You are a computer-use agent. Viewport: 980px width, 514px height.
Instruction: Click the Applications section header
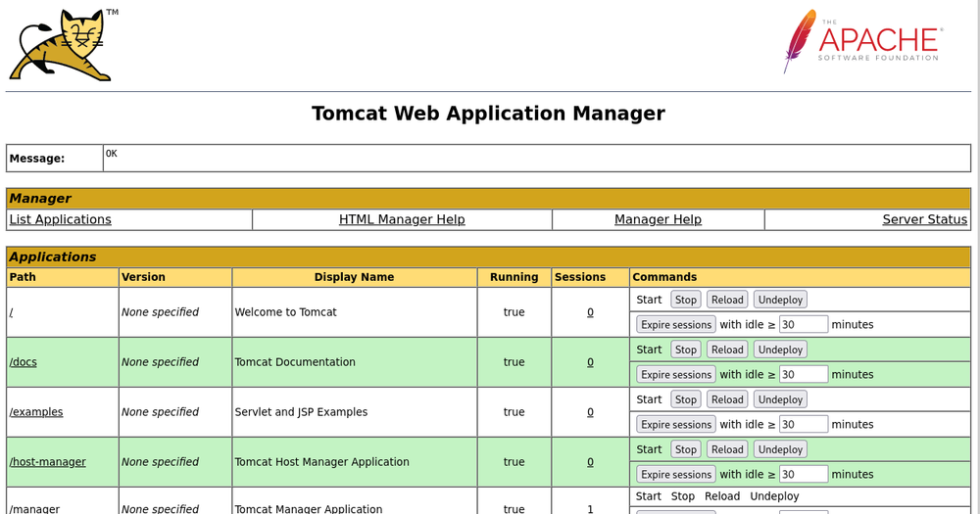[x=488, y=257]
